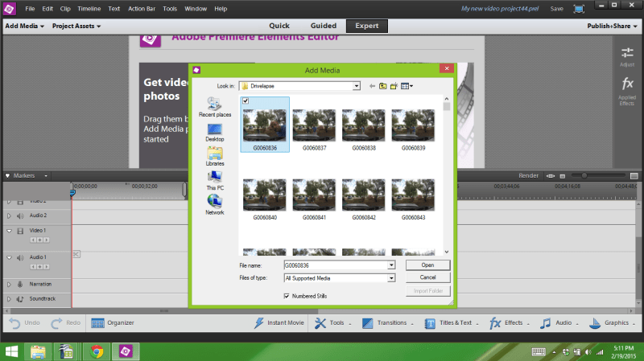The image size is (644, 361).
Task: Click the Render button
Action: coord(528,176)
